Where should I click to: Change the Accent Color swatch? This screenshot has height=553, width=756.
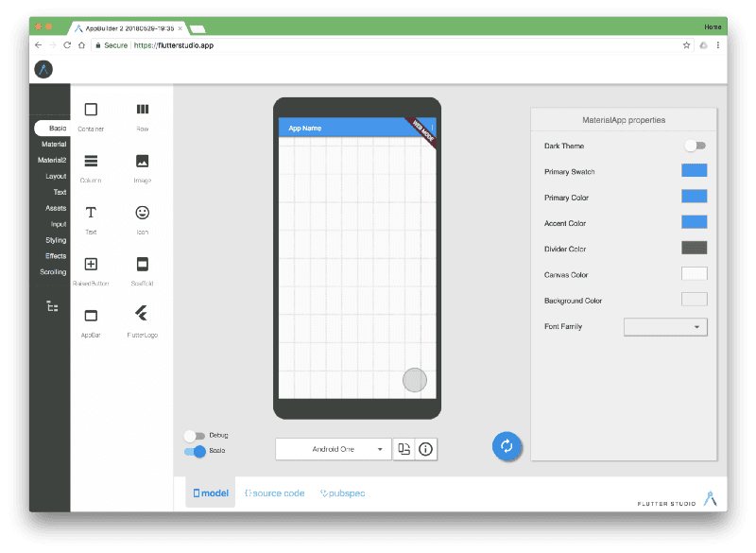click(695, 221)
